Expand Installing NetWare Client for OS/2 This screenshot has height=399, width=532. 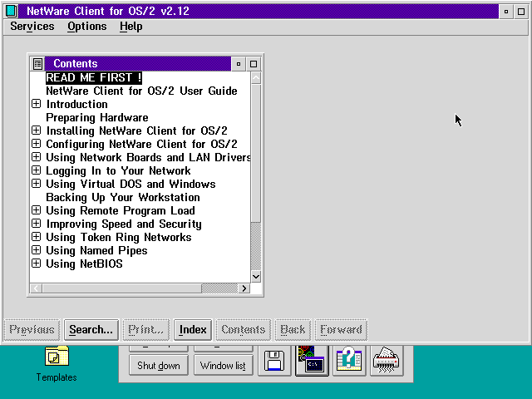[36, 131]
